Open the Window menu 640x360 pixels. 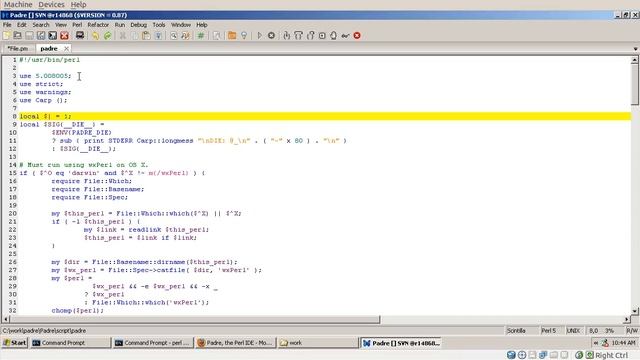click(181, 24)
